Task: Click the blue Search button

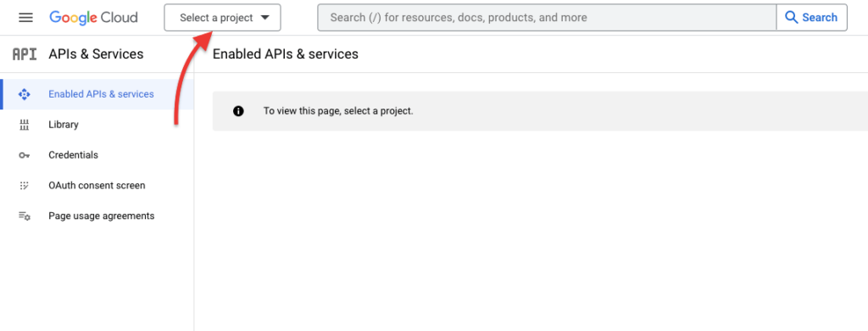Action: [x=812, y=18]
